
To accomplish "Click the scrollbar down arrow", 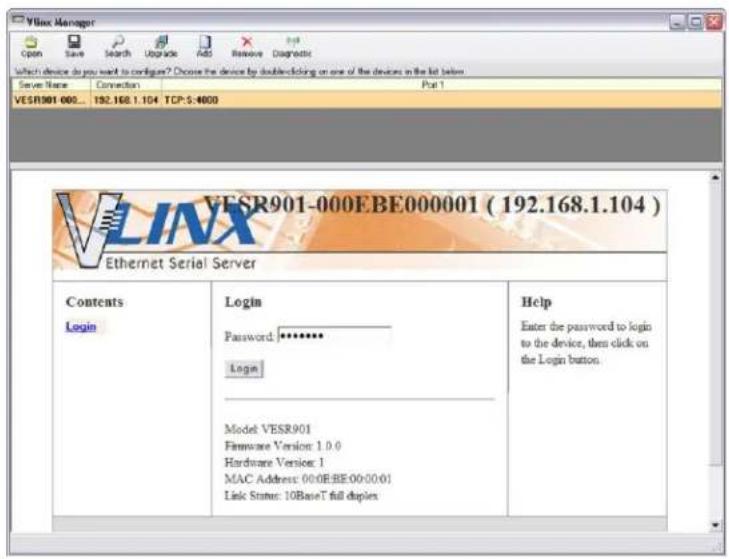I will pos(715,525).
